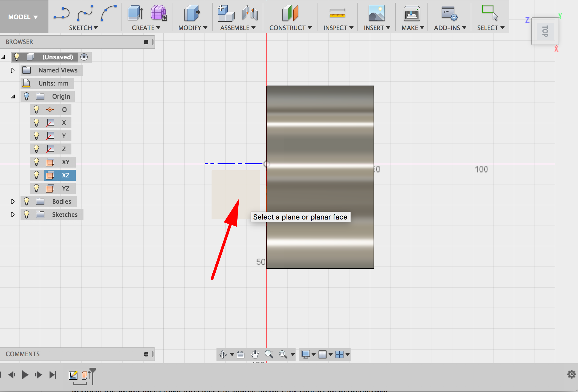Image resolution: width=578 pixels, height=392 pixels.
Task: Open the display settings dropdown arrow
Action: 314,355
